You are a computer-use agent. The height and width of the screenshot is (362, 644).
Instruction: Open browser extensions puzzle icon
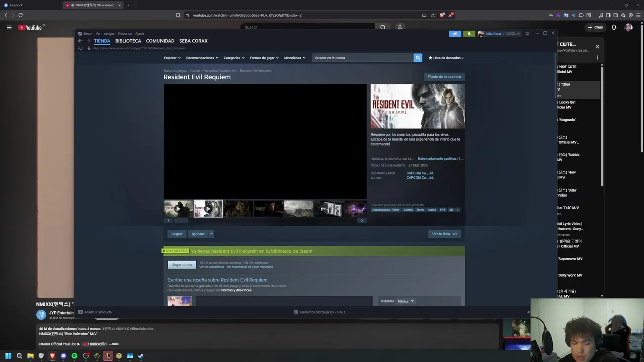point(581,15)
